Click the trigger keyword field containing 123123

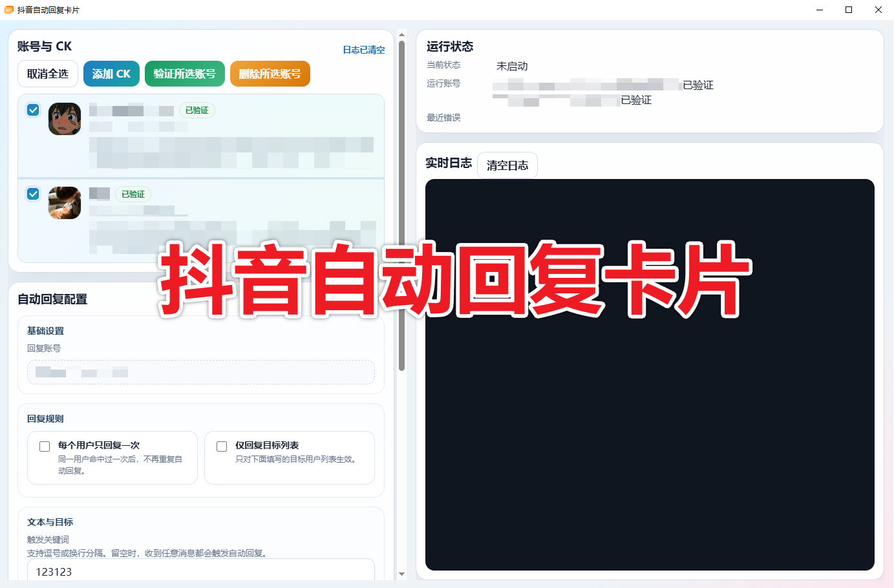tap(201, 571)
